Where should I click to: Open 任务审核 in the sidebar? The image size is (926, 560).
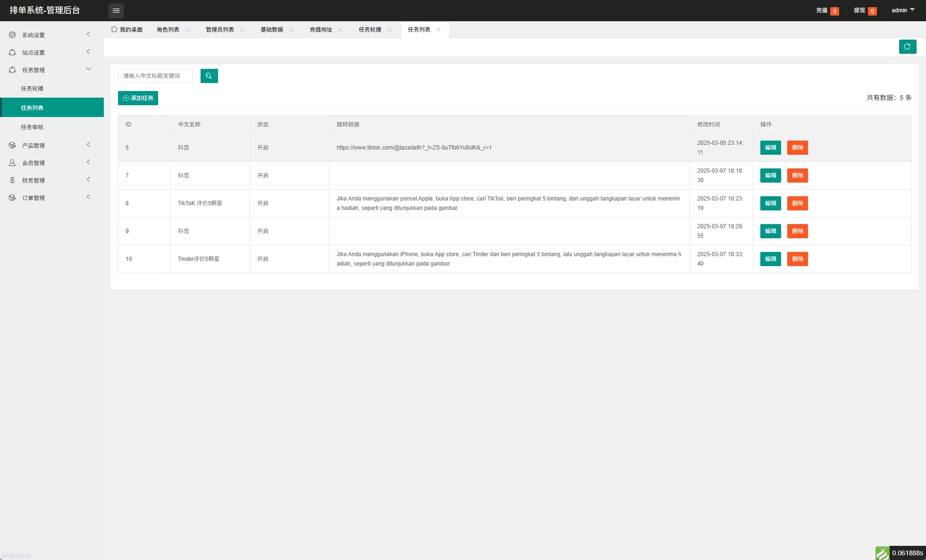tap(32, 127)
